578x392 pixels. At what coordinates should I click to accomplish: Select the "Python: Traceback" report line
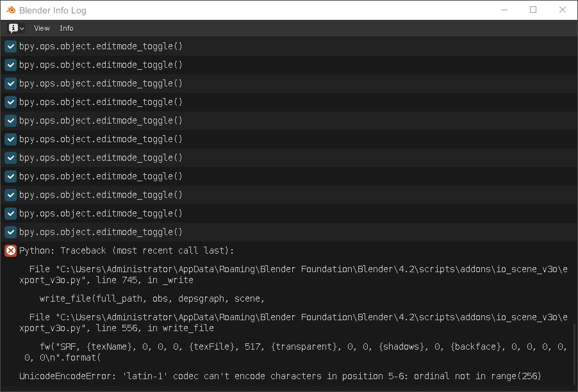pos(126,250)
